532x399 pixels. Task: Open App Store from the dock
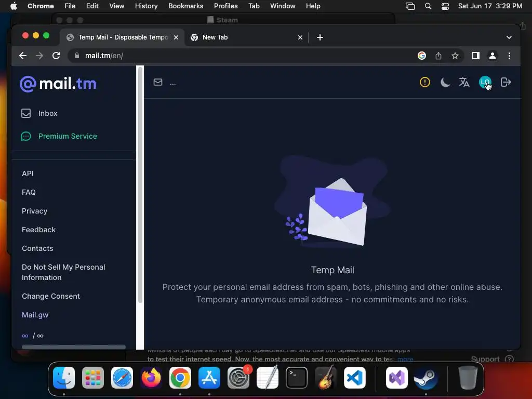[209, 378]
